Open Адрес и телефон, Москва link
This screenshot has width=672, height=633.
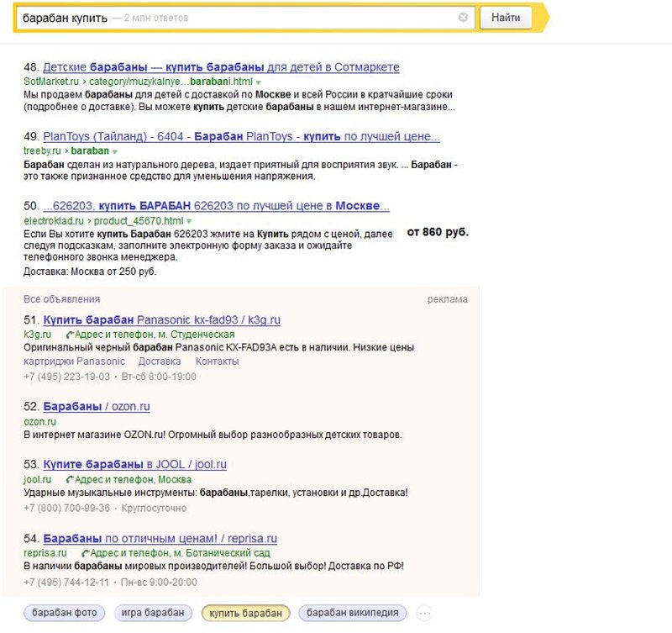pos(134,479)
